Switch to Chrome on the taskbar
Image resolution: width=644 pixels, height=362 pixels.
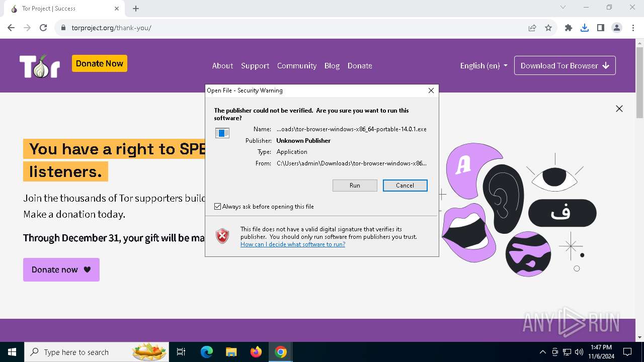coord(281,352)
